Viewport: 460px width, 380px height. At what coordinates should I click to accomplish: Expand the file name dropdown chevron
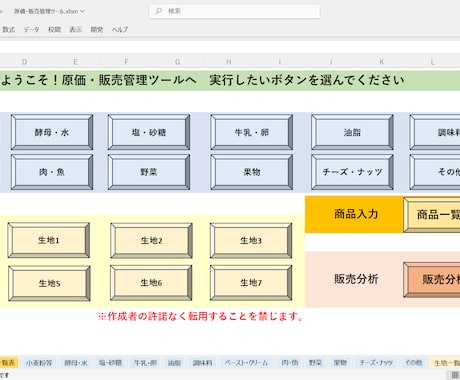pyautogui.click(x=82, y=11)
